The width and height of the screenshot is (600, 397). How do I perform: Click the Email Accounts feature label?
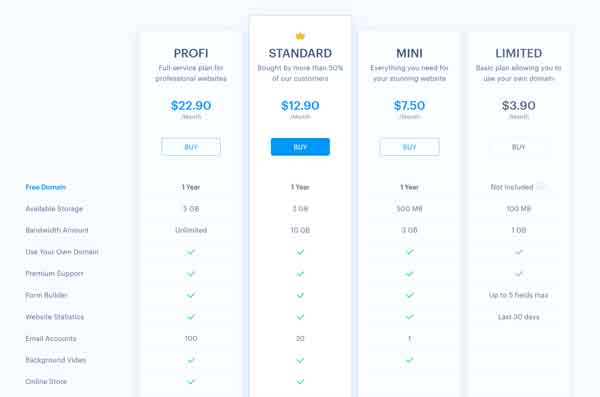[51, 338]
